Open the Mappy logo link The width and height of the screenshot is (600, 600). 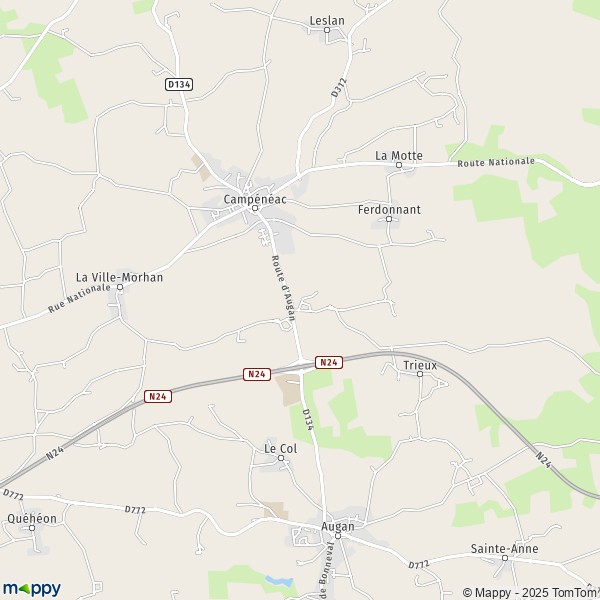[31, 589]
